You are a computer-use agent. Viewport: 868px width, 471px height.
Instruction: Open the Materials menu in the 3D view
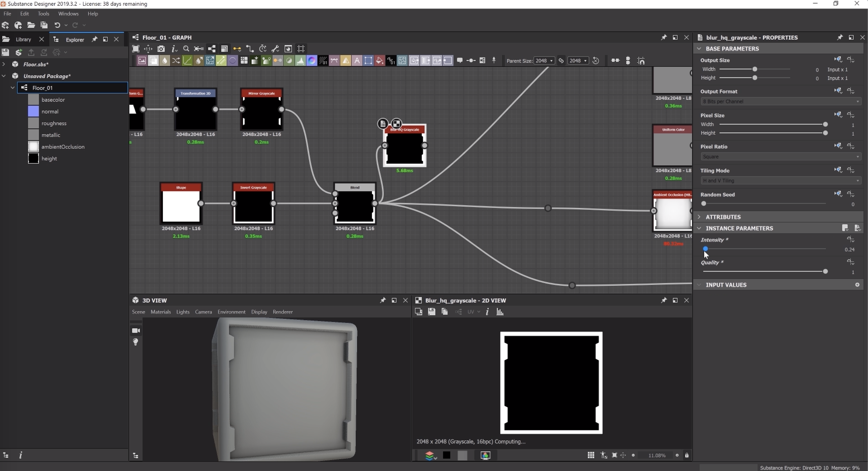coord(160,312)
